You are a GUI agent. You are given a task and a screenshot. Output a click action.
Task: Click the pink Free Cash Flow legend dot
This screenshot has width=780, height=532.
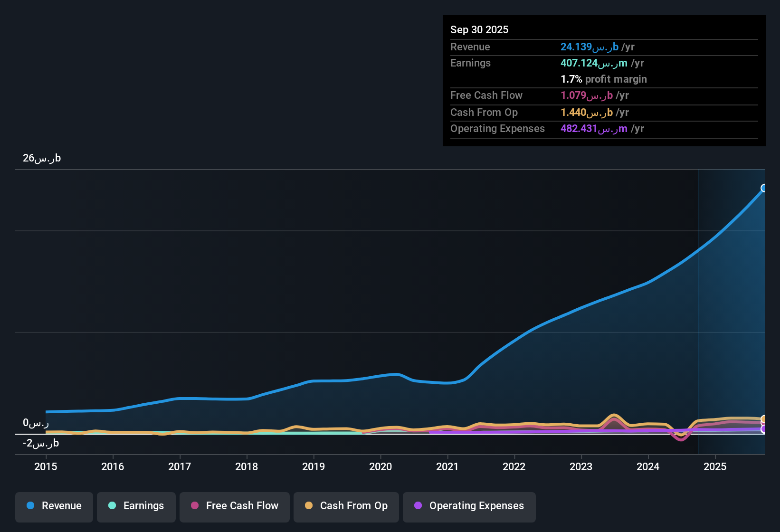194,506
